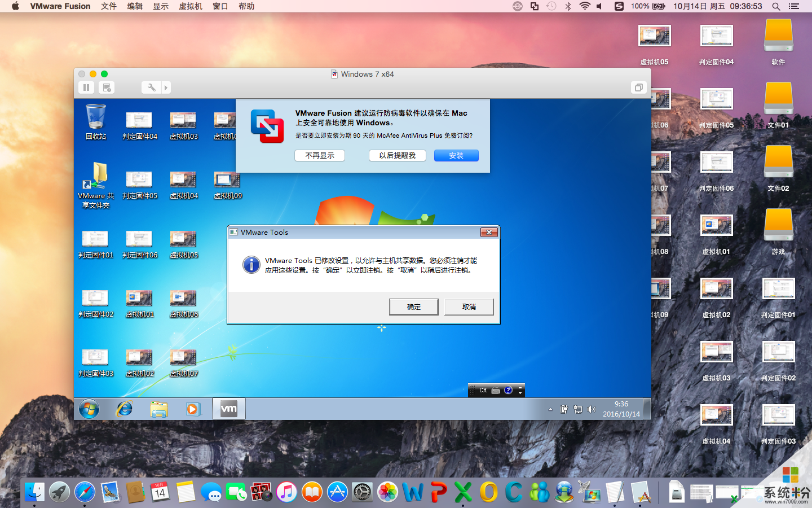Click 取消 in the VMware Tools dialog
Image resolution: width=812 pixels, height=508 pixels.
pos(469,307)
